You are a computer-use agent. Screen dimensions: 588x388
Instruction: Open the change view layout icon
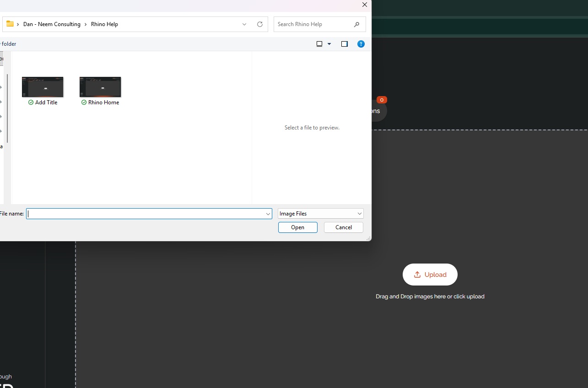pyautogui.click(x=319, y=44)
